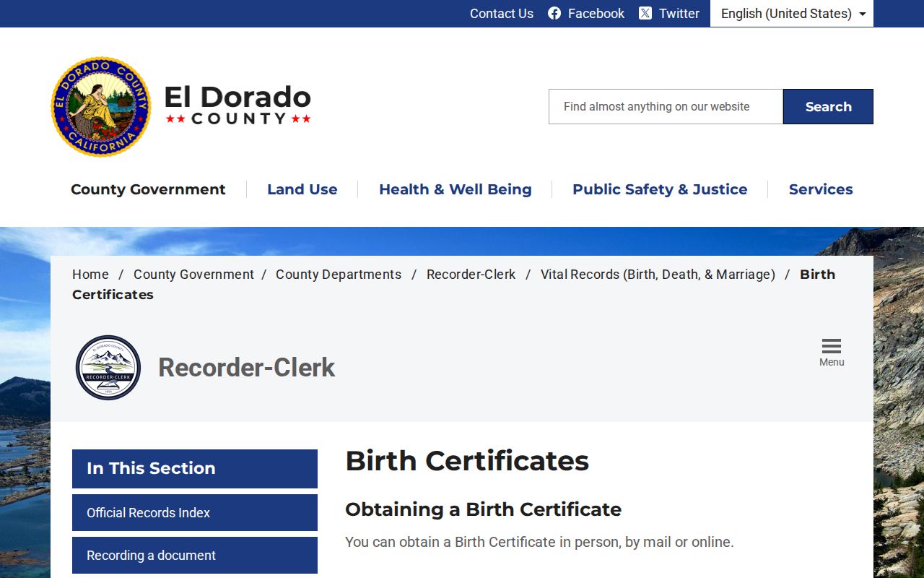The image size is (924, 578).
Task: Open Recording a document in sidebar
Action: point(195,556)
